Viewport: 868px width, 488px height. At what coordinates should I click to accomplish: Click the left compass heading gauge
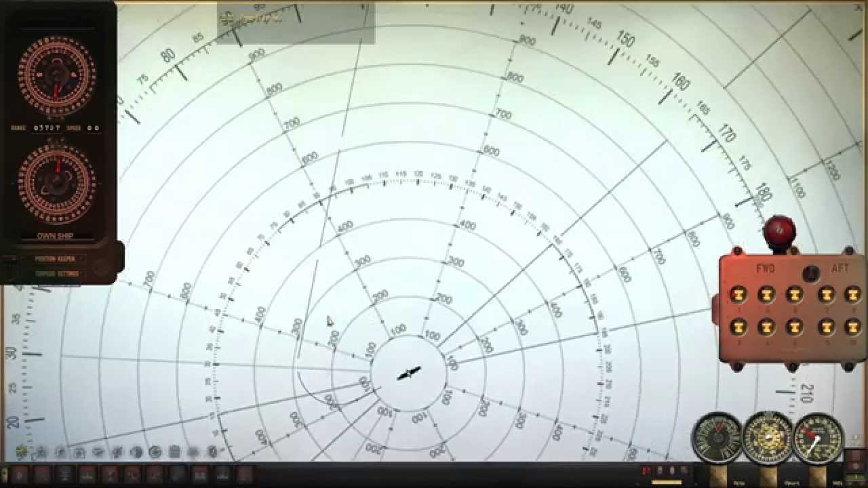[717, 438]
